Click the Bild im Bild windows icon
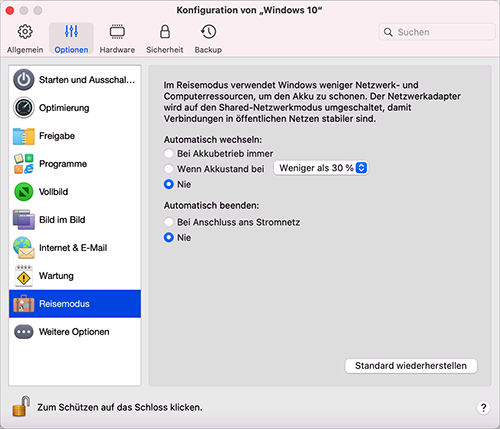The height and width of the screenshot is (429, 500). (24, 220)
